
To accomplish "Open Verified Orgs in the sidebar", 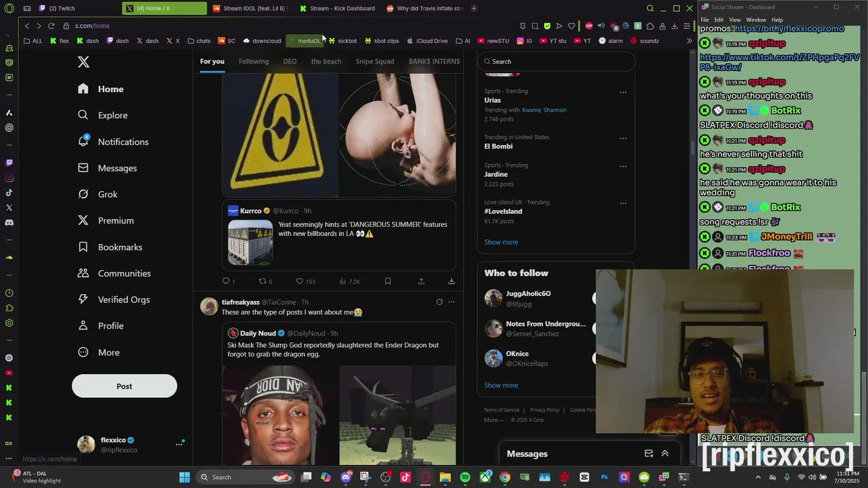I will pyautogui.click(x=113, y=300).
